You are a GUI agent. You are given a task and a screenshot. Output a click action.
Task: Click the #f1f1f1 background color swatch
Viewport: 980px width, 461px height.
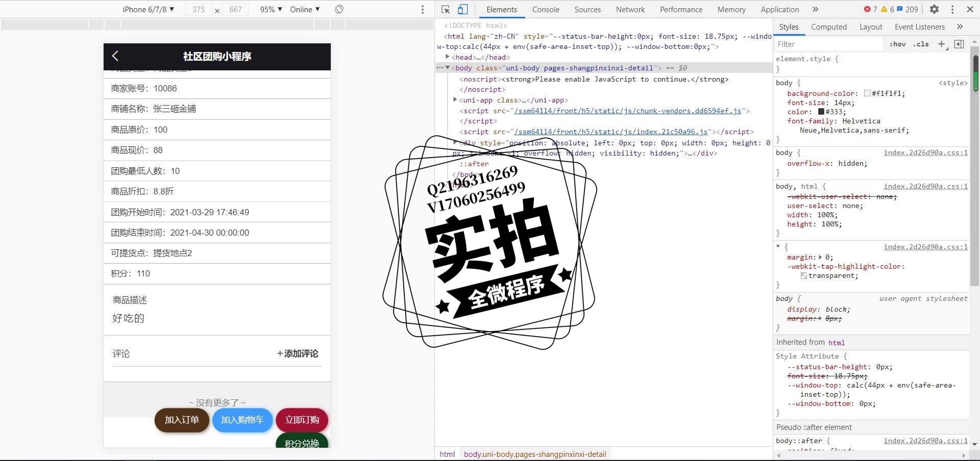[x=867, y=93]
